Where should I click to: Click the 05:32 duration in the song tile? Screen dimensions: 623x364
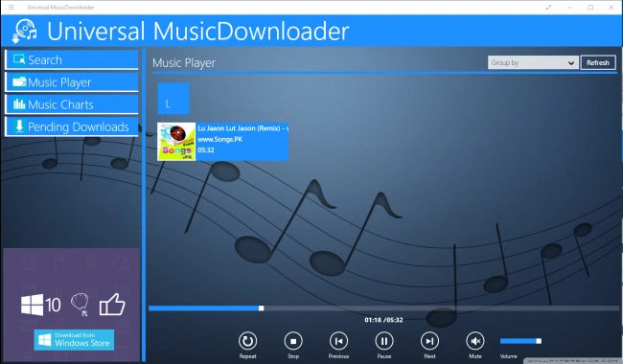(x=206, y=150)
